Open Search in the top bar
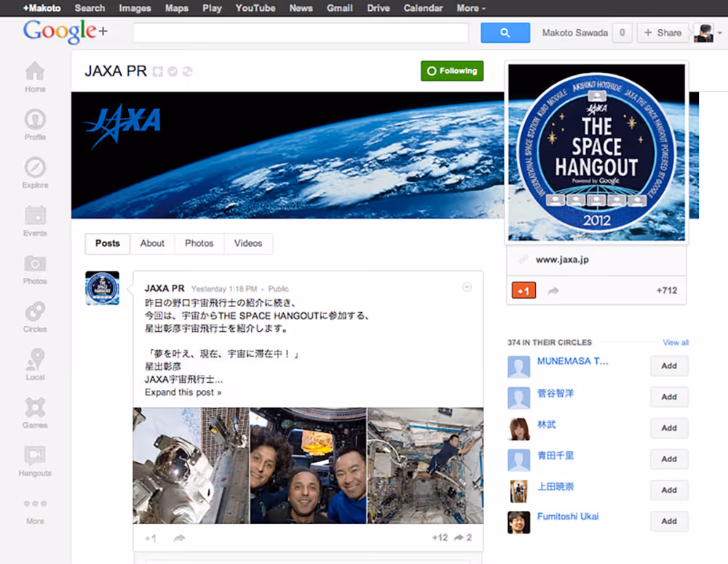Viewport: 728px width, 564px height. (x=90, y=8)
